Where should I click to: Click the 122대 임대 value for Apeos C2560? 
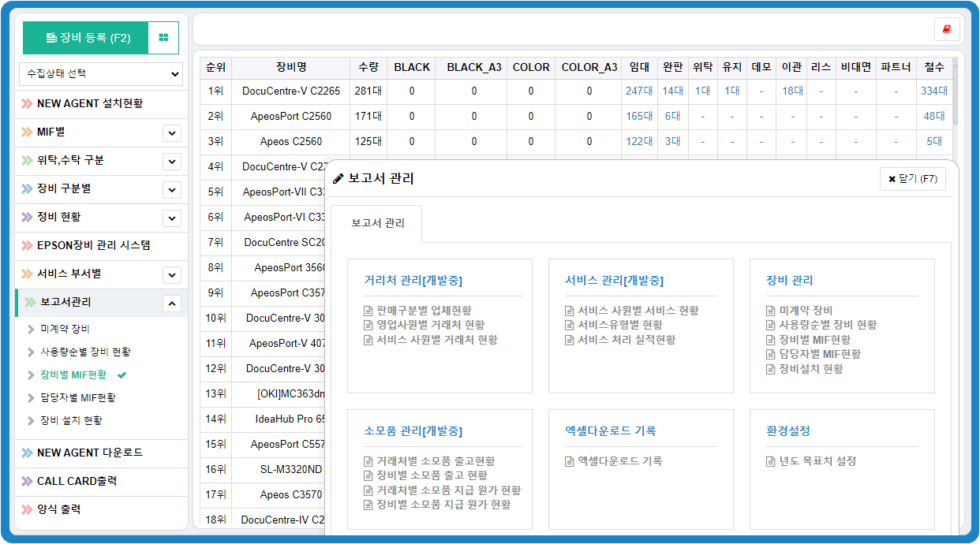pyautogui.click(x=639, y=141)
